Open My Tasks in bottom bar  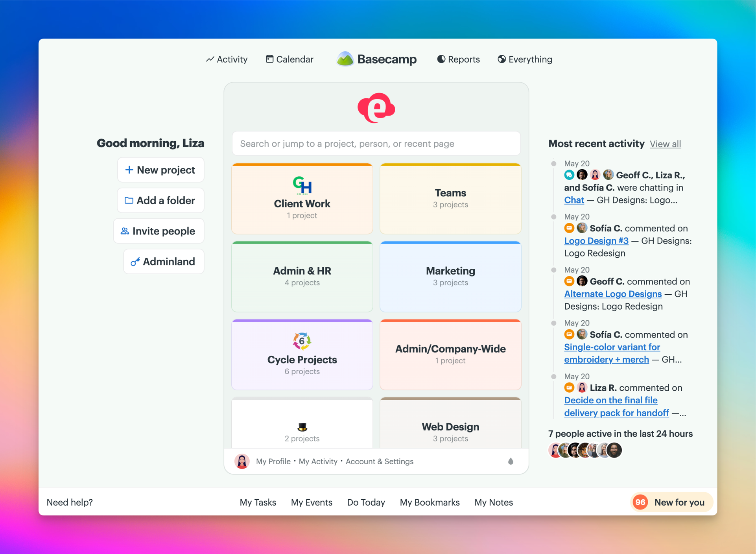(258, 502)
